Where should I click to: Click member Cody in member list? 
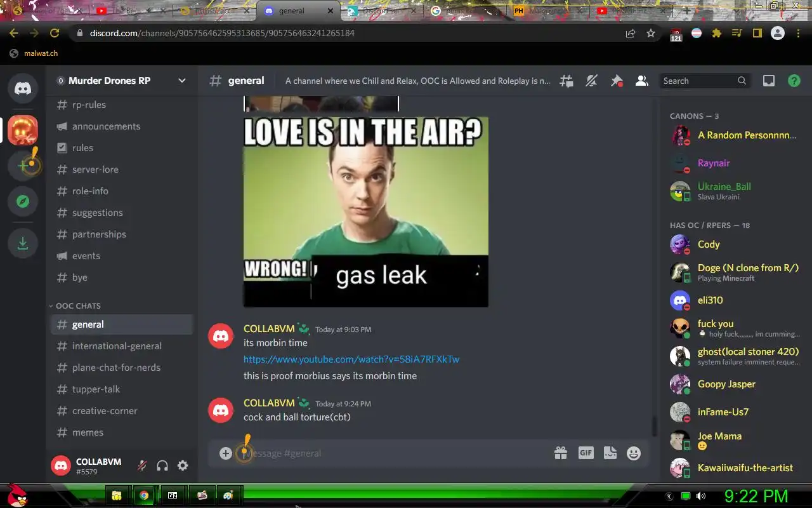tap(732, 244)
